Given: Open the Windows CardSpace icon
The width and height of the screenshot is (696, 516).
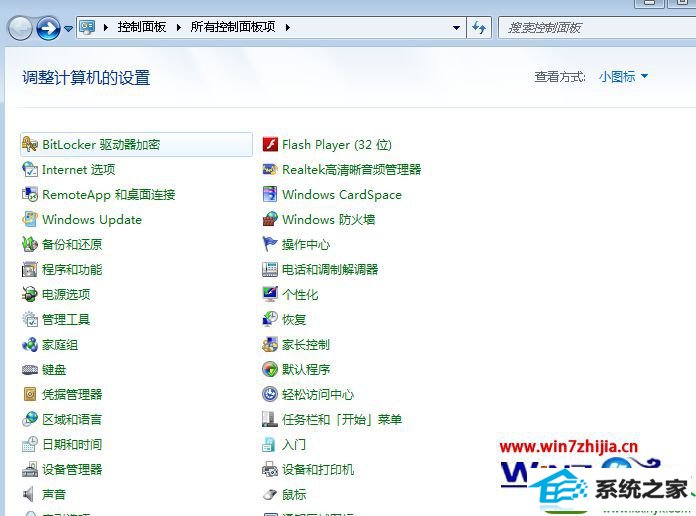Looking at the screenshot, I should [270, 194].
